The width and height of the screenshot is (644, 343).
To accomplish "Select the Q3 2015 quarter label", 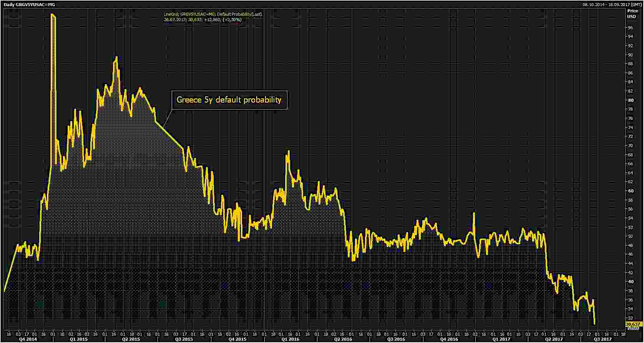I will [184, 339].
